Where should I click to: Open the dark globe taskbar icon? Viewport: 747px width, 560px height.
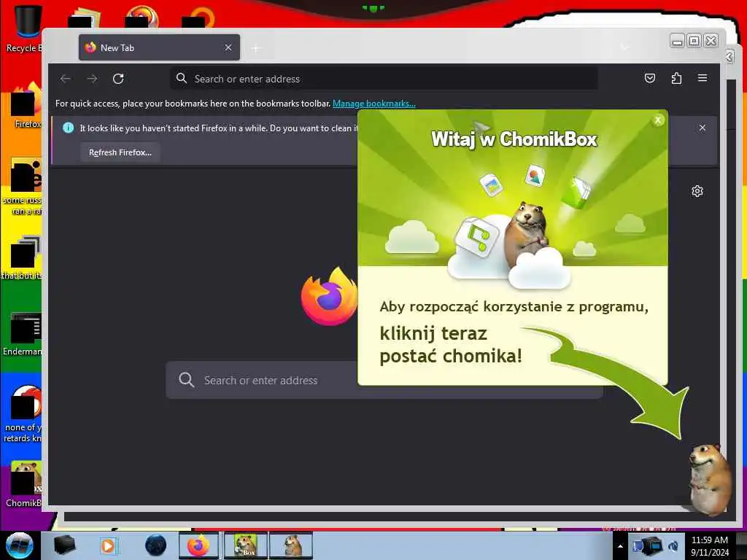click(x=155, y=545)
